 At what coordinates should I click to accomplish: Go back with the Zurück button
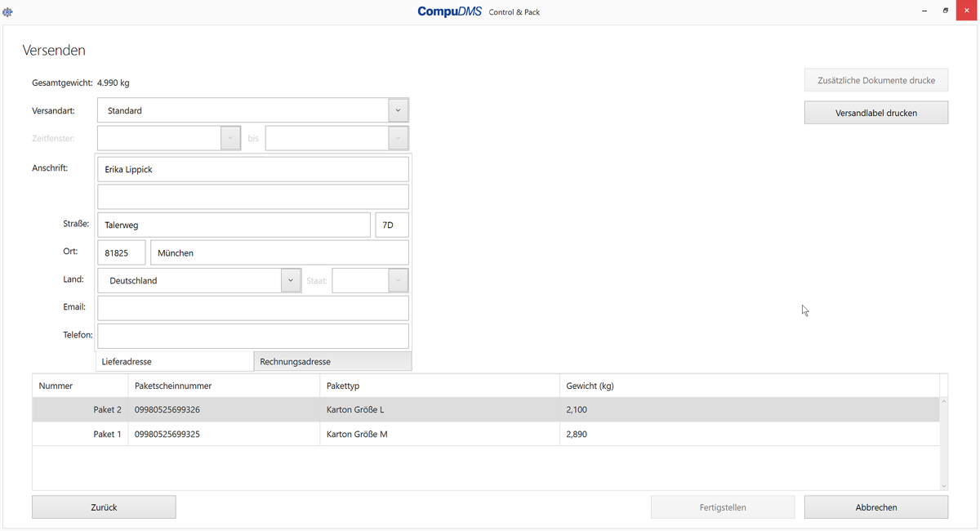pyautogui.click(x=104, y=507)
